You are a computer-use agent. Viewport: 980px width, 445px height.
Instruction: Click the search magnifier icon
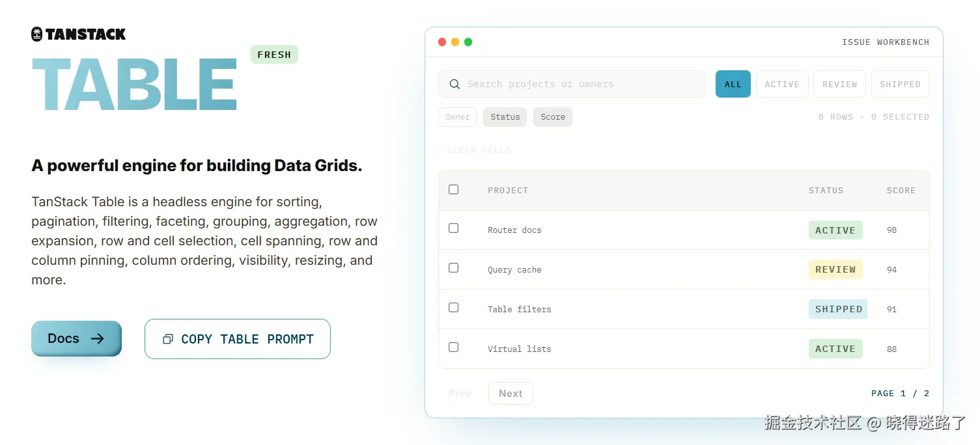455,84
